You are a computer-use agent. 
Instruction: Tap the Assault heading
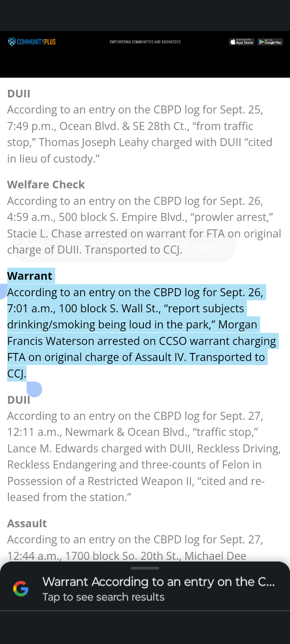point(27,523)
